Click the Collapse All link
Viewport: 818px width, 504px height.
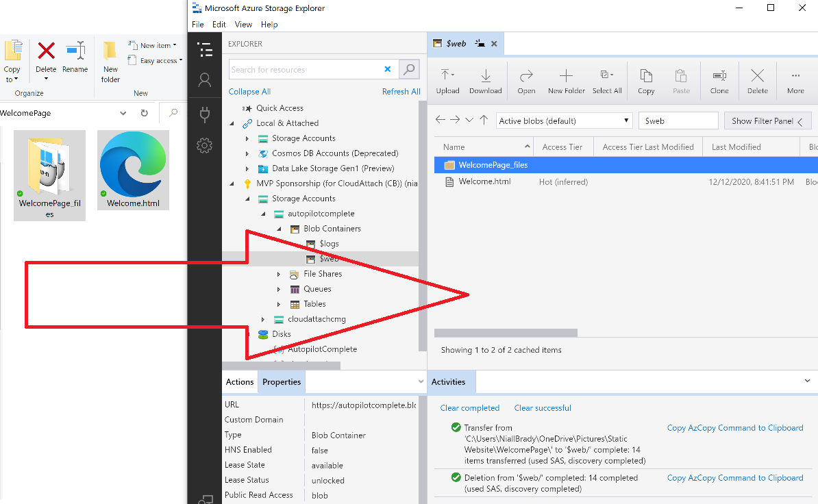coord(249,92)
